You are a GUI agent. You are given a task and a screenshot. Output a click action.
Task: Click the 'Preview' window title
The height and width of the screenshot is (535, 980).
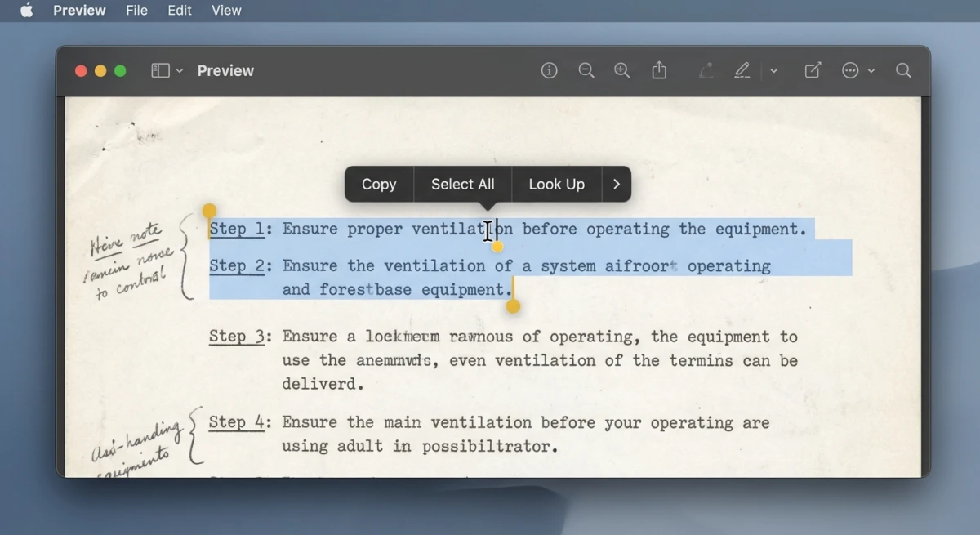(x=225, y=71)
